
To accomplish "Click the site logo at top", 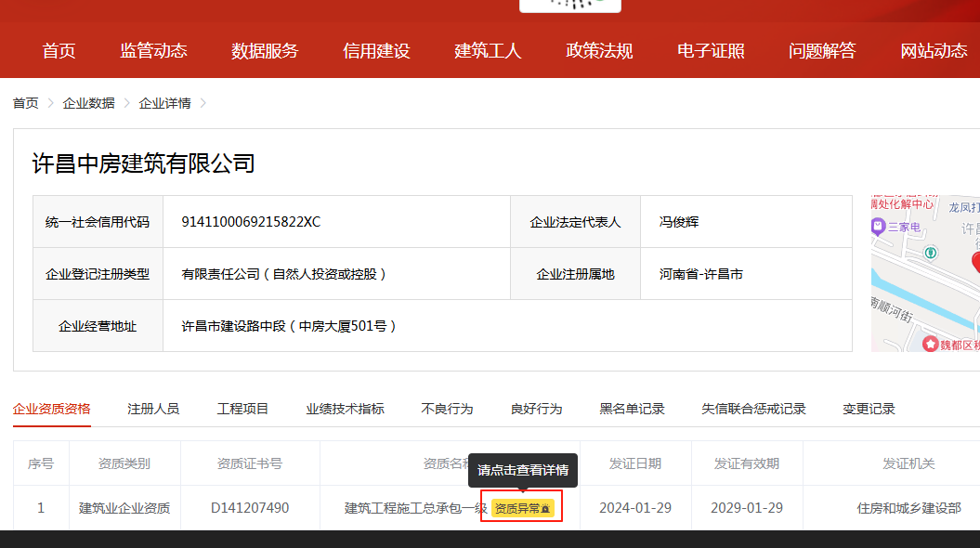I will pos(569,5).
